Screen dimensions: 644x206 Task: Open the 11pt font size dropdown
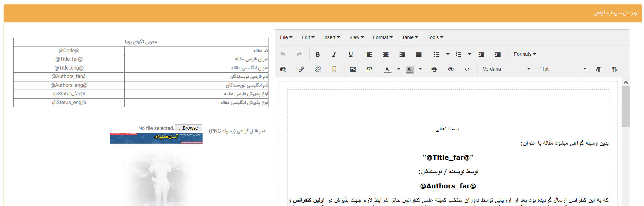click(x=562, y=69)
